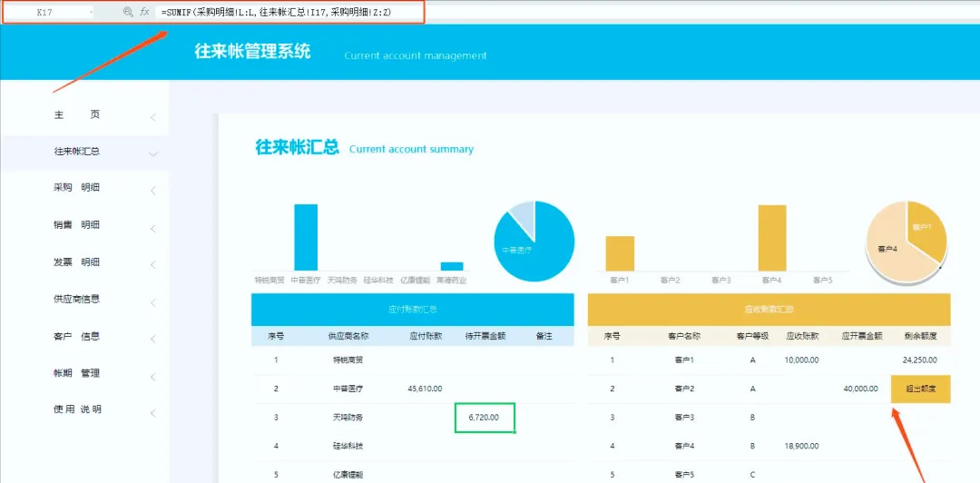Viewport: 980px width, 483px height.
Task: Open the 供应商信息 sidebar item
Action: click(77, 299)
